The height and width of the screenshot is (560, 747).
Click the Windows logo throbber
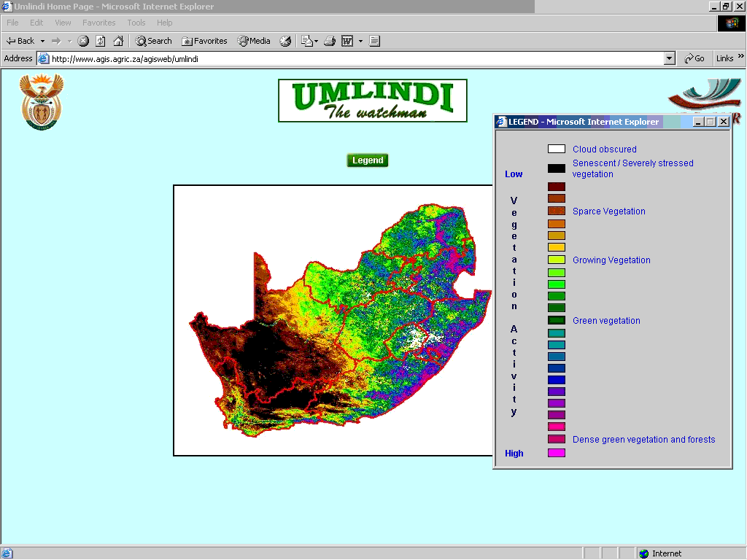731,23
